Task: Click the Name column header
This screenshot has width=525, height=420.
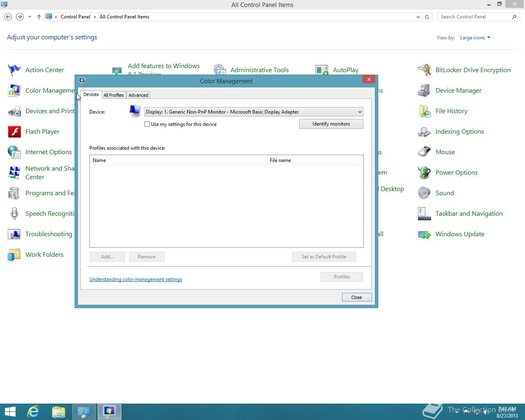Action: tap(178, 160)
